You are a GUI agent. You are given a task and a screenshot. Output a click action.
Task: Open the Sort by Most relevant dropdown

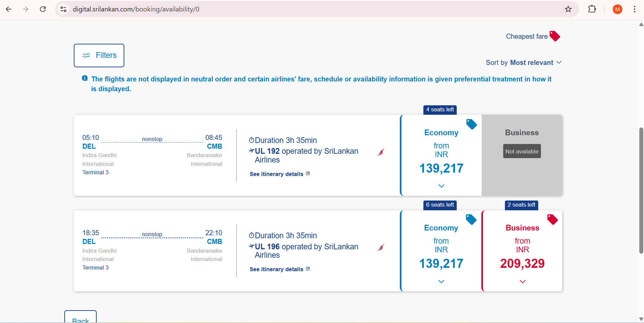click(x=523, y=63)
